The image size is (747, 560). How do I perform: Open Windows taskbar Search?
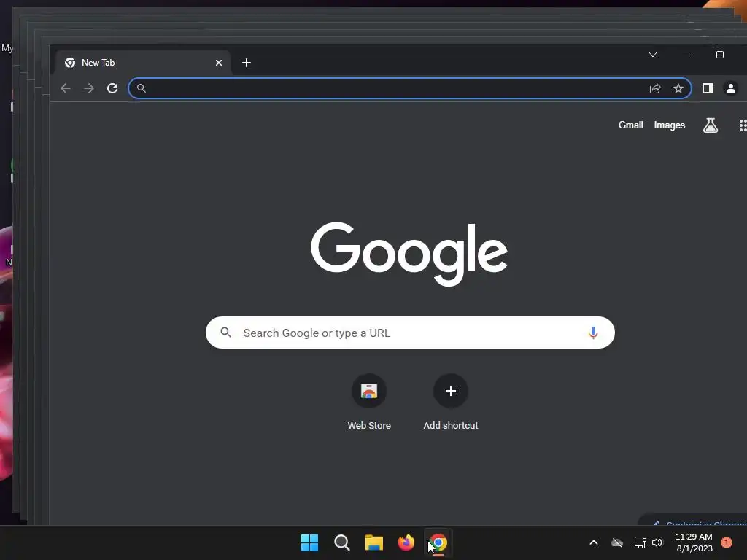point(342,542)
